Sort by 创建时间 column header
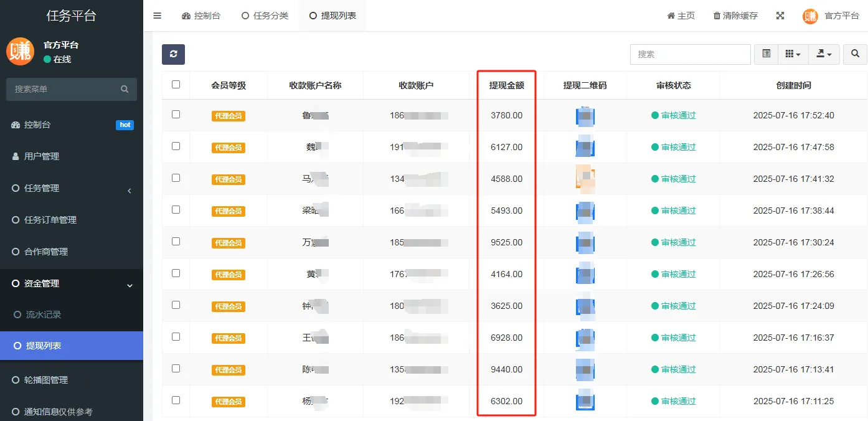The image size is (868, 421). click(x=793, y=85)
